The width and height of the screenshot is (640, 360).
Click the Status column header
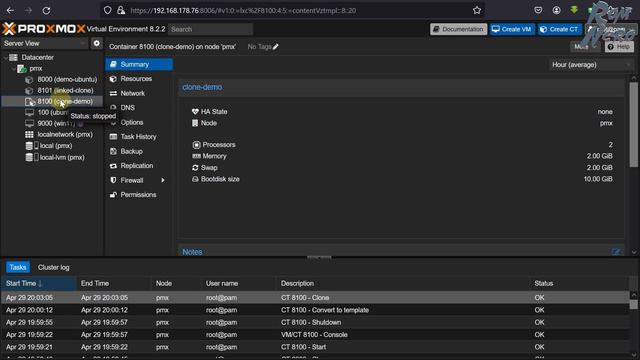[x=580, y=283]
